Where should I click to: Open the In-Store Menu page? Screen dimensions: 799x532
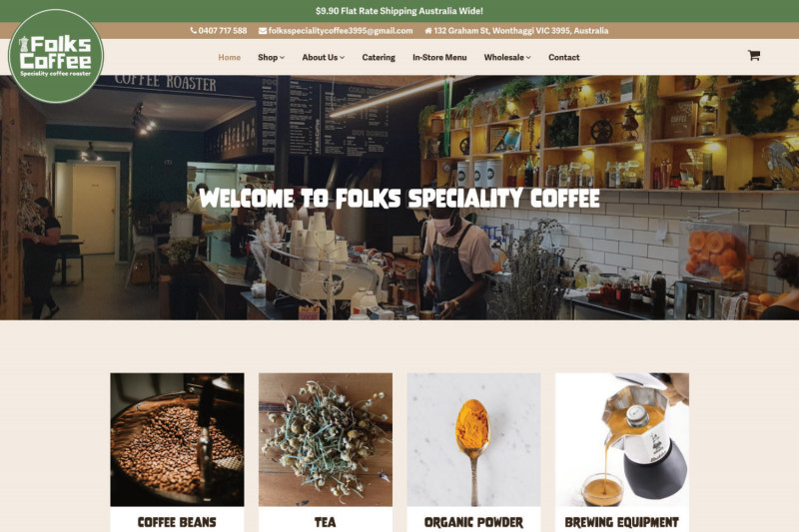coord(439,57)
